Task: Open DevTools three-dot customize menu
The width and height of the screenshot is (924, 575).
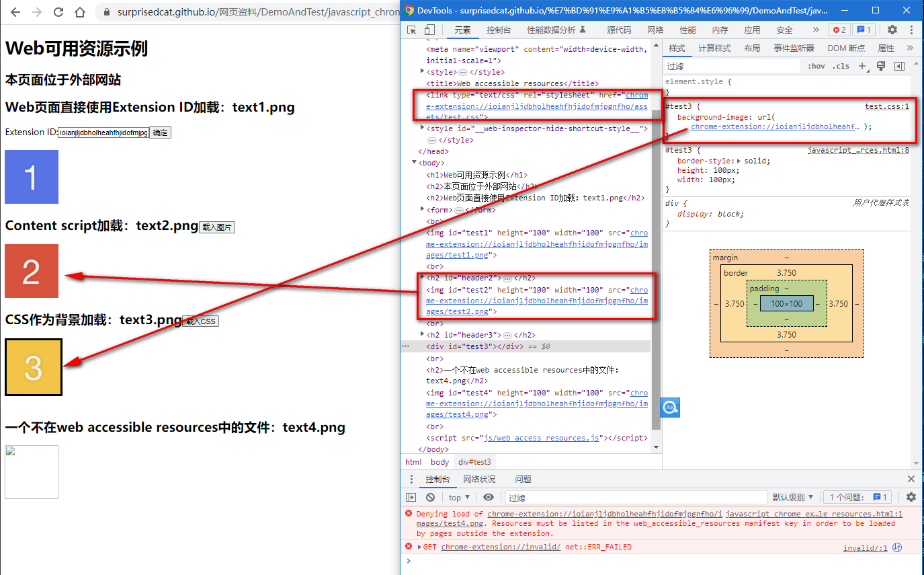Action: (x=911, y=30)
